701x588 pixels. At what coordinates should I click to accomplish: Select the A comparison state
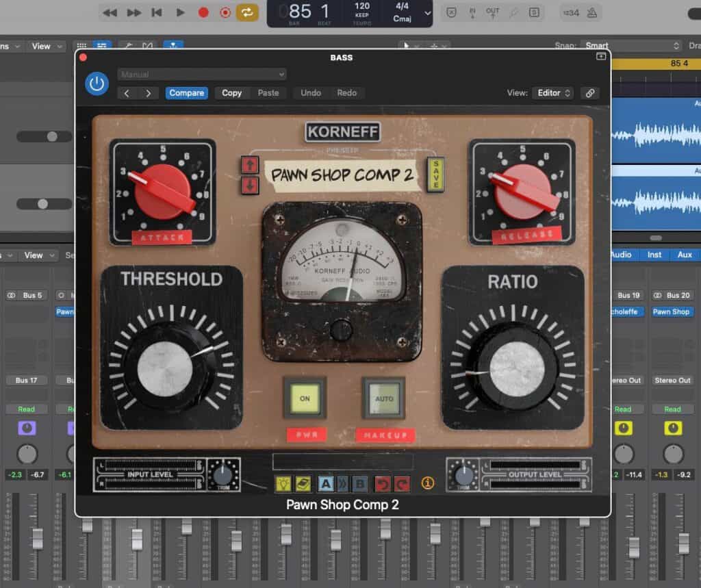click(326, 483)
